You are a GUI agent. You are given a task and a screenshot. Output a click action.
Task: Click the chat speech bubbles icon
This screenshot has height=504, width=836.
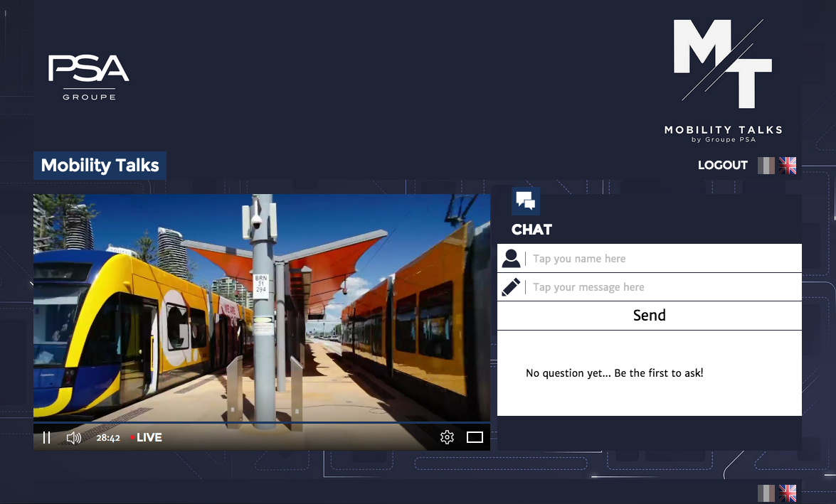point(526,201)
